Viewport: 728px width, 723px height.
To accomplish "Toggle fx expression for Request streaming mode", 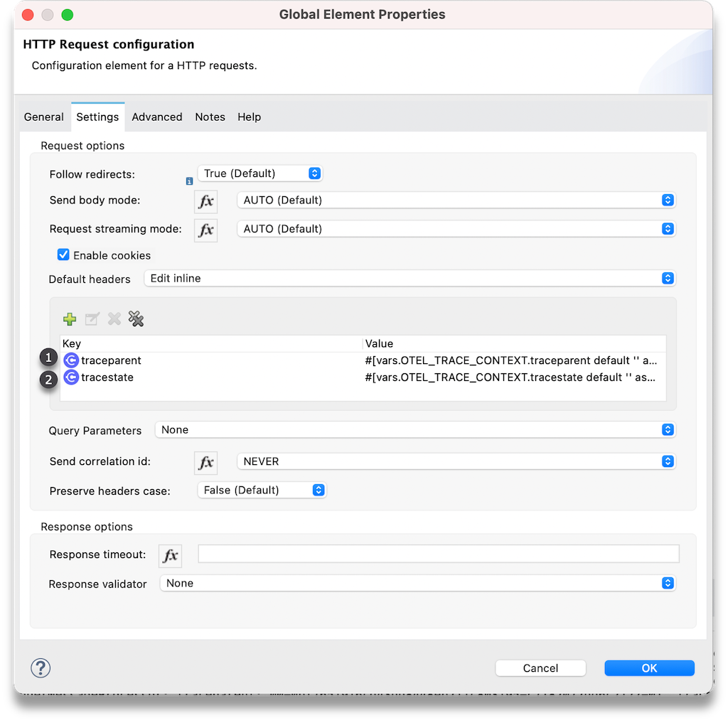I will pos(205,230).
